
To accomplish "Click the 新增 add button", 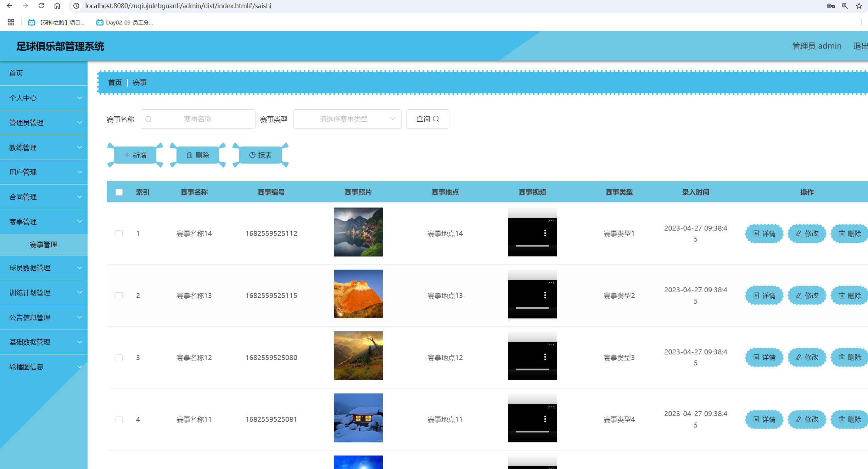I will (135, 155).
